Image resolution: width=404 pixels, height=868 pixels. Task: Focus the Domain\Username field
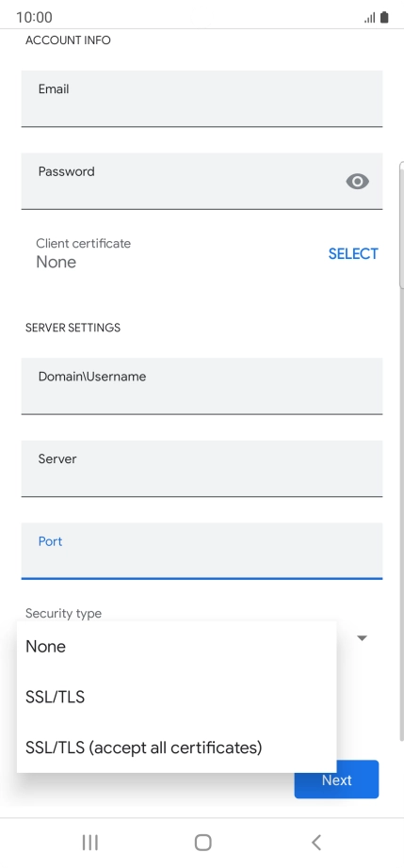[x=202, y=386]
